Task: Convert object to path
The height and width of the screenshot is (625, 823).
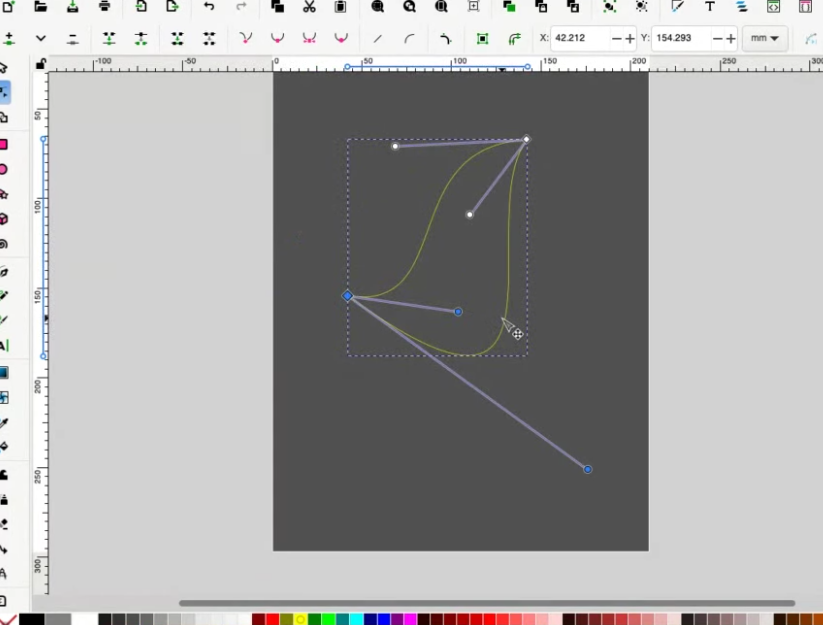Action: click(x=482, y=38)
